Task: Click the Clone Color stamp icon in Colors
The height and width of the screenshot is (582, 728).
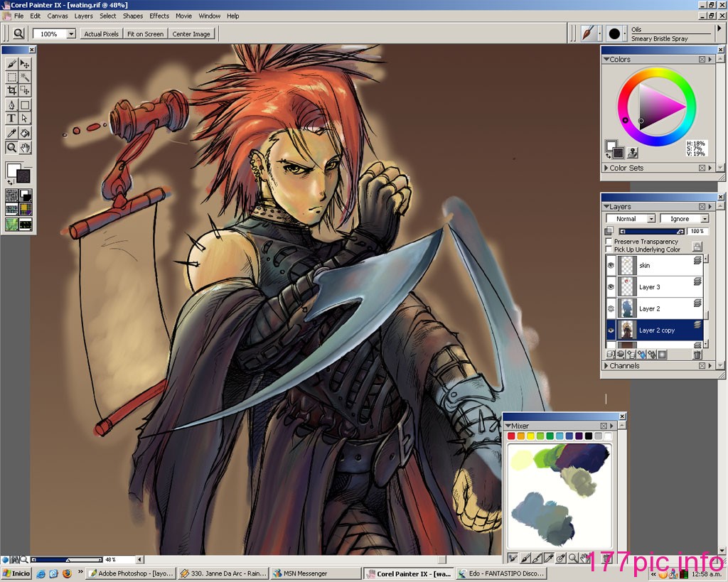Action: click(632, 152)
